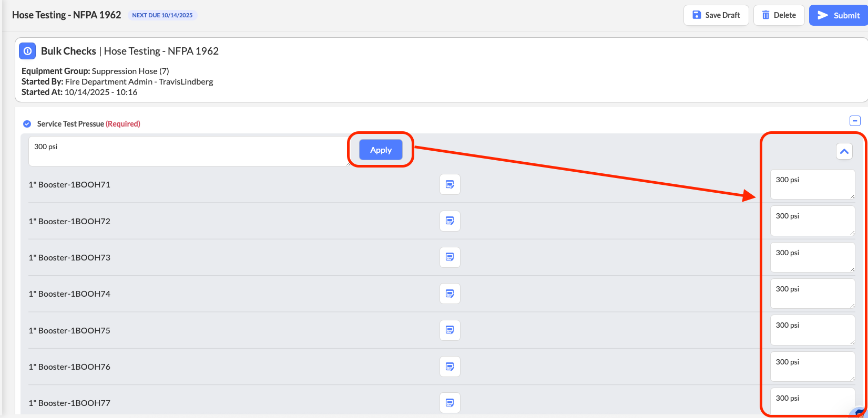
Task: Click pressure field for Booster-1BOOH73
Action: click(812, 257)
